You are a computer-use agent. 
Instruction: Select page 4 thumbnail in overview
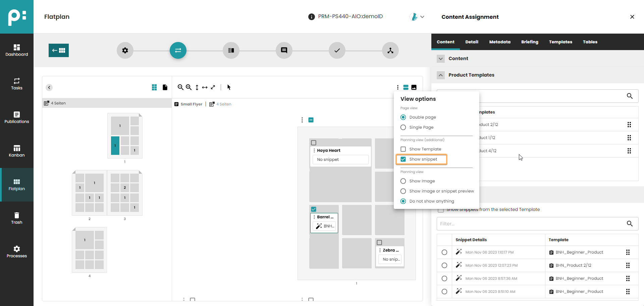point(90,250)
